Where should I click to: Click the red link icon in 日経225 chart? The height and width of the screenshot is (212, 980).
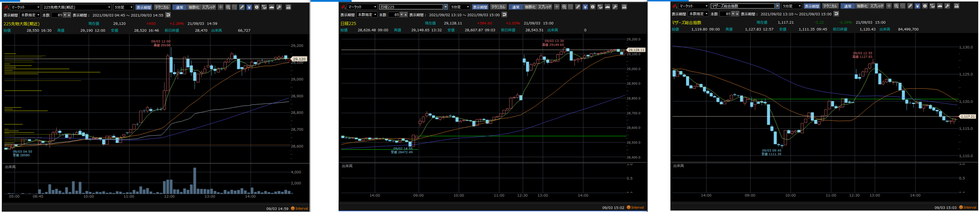point(343,7)
